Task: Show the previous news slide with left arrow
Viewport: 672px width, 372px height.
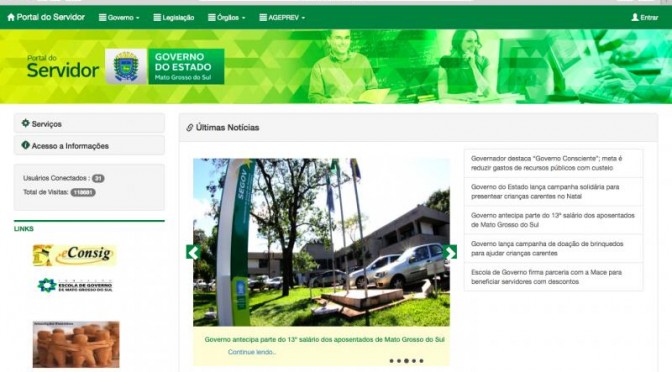Action: 193,252
